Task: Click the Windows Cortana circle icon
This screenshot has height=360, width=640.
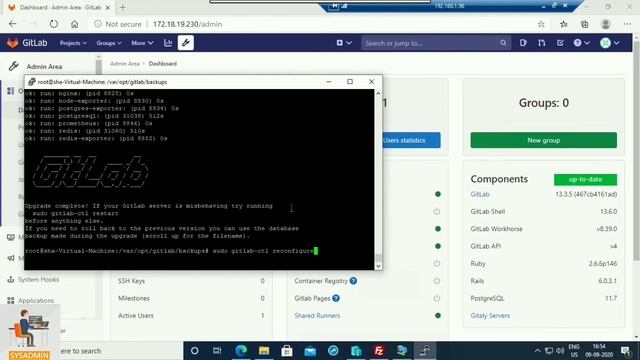Action: [x=195, y=351]
